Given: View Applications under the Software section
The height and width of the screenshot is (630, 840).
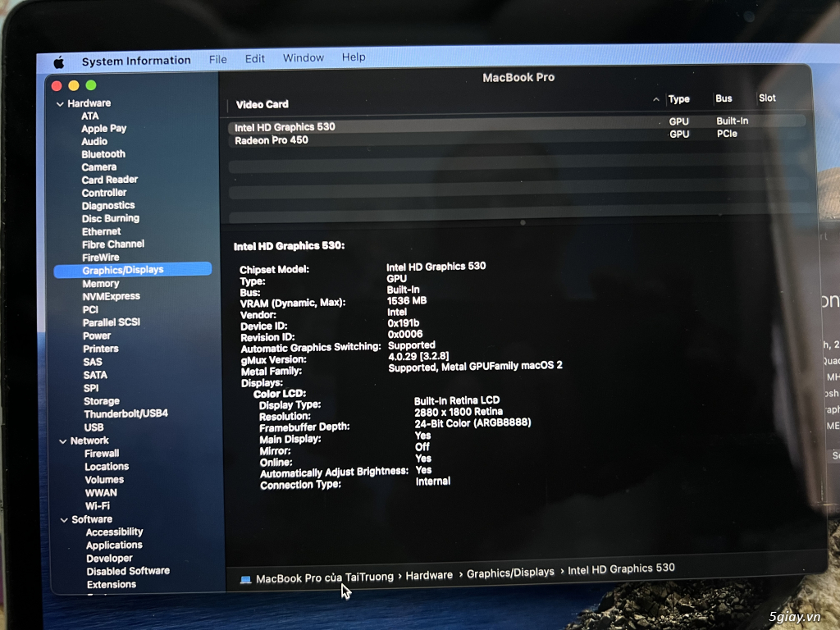Looking at the screenshot, I should click(x=114, y=545).
